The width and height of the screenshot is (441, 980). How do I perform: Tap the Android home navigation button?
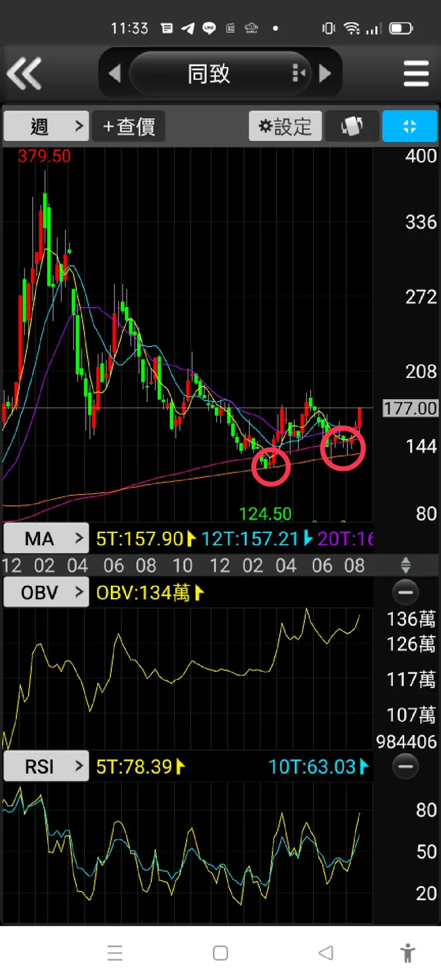click(x=220, y=953)
